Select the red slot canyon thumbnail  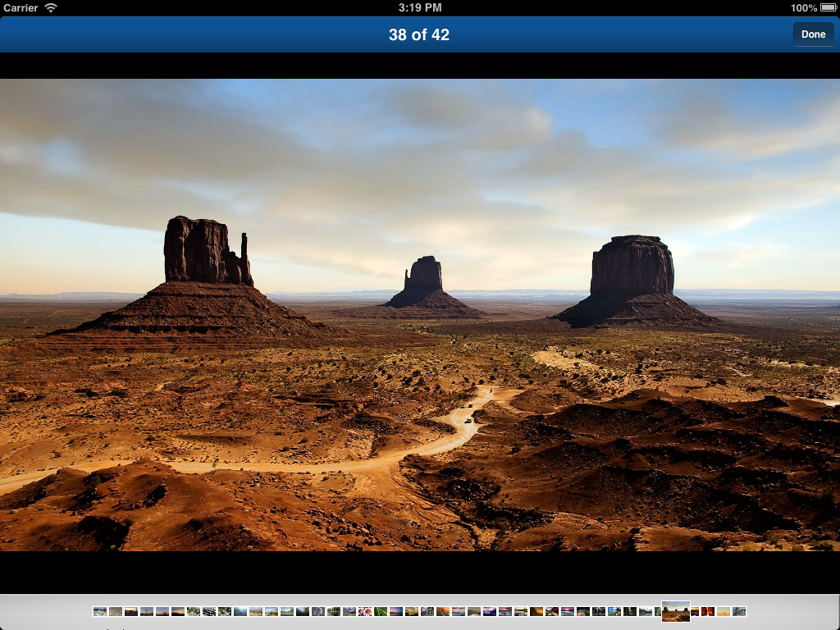[x=708, y=611]
